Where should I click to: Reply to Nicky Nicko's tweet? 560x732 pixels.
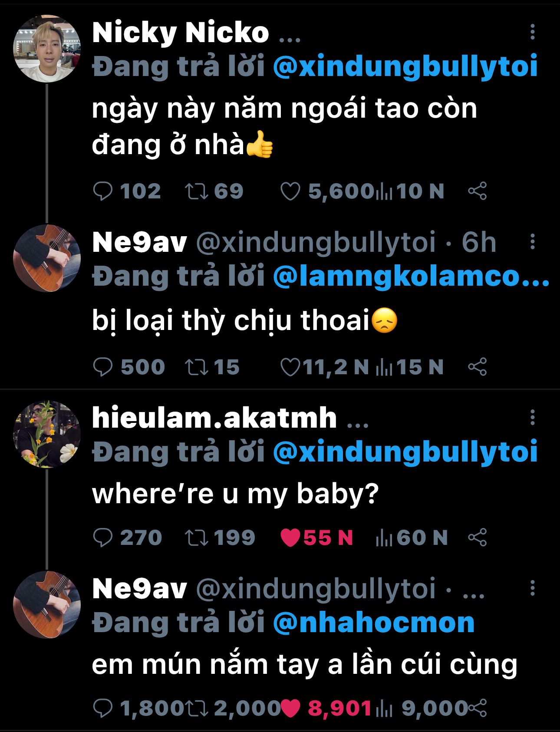pyautogui.click(x=103, y=191)
